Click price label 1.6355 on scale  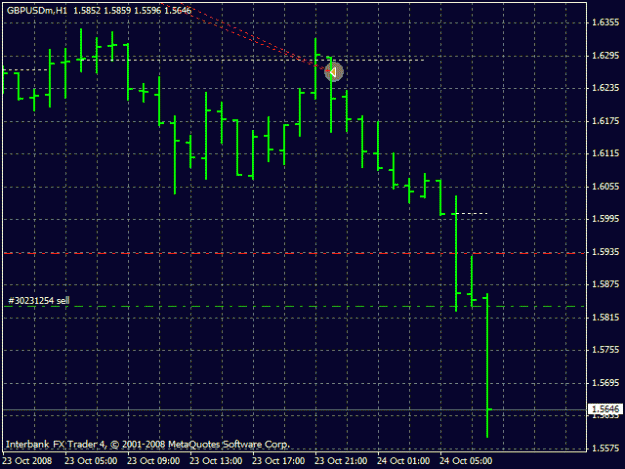click(605, 22)
